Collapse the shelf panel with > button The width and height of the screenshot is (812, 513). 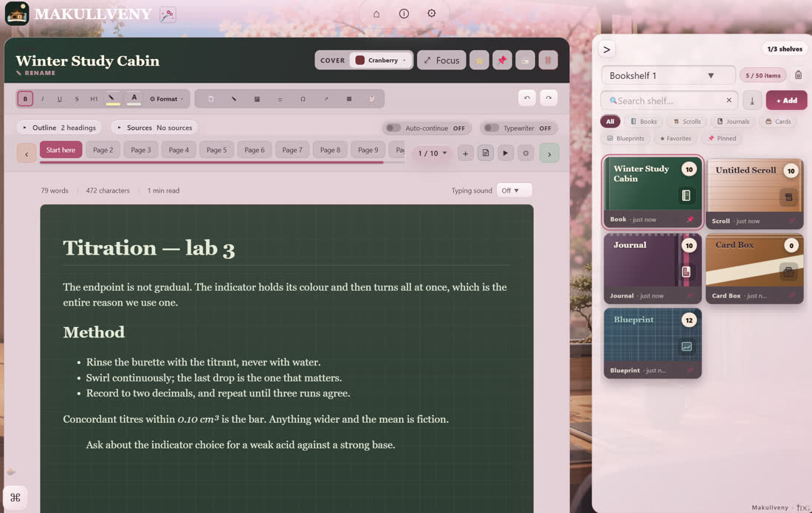pyautogui.click(x=607, y=49)
